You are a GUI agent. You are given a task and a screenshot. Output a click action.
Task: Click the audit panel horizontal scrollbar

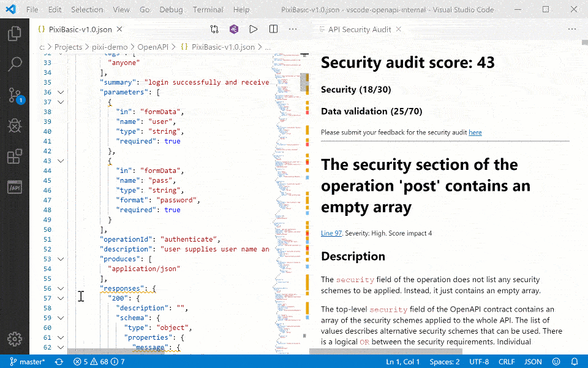pyautogui.click(x=386, y=351)
